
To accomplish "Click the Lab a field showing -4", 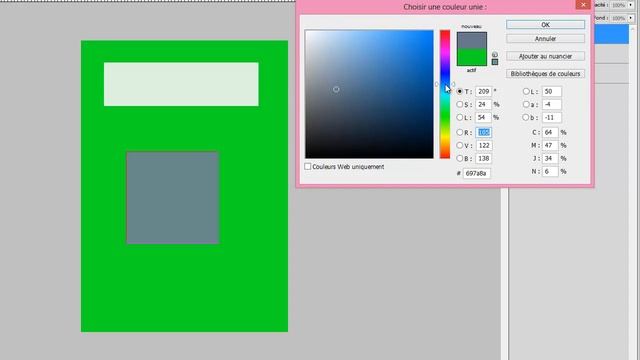I will (x=552, y=104).
